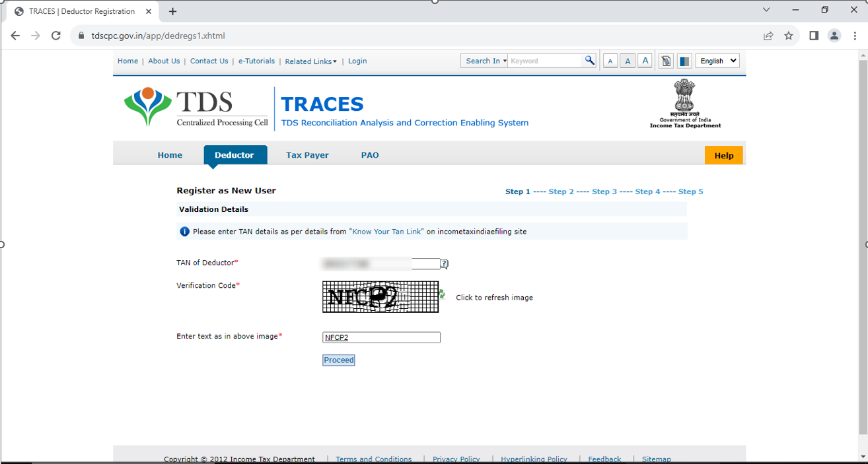
Task: Focus the verification code text field
Action: pyautogui.click(x=381, y=337)
